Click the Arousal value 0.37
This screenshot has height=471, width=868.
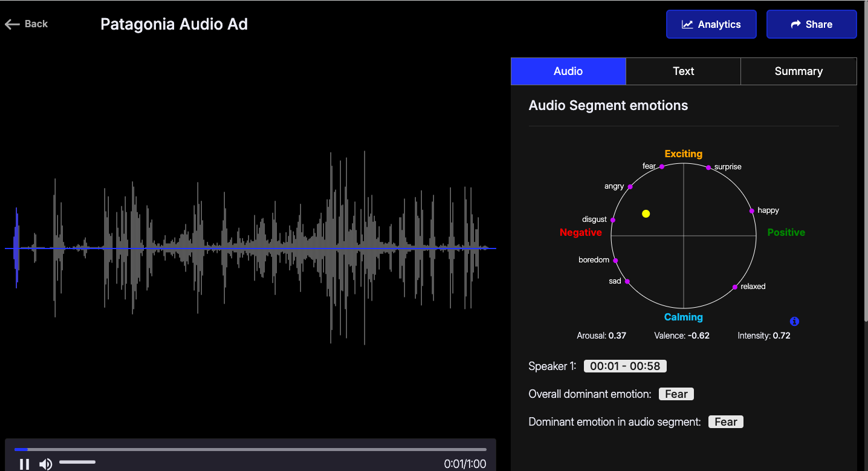point(617,336)
